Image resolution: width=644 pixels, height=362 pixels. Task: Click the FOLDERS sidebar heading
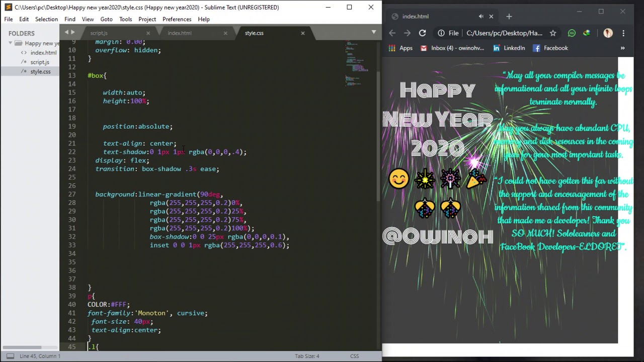(21, 33)
